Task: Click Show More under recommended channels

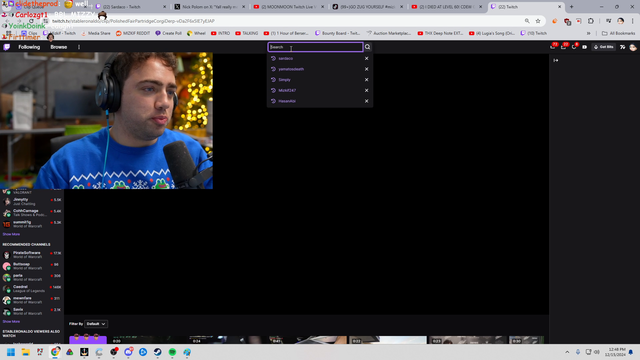Action: (11, 322)
